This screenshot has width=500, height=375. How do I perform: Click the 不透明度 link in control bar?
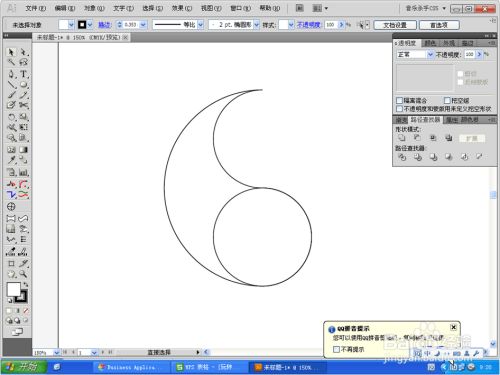point(308,25)
